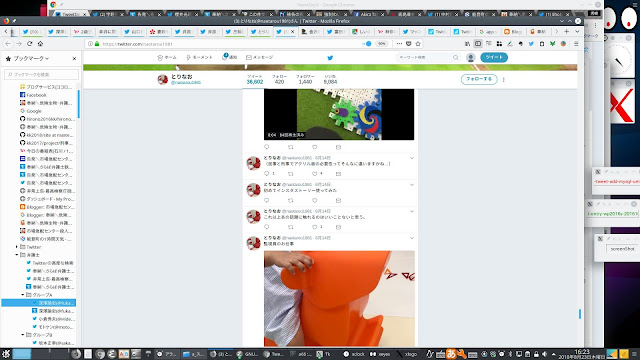Click the profile avatar next to とりなお name

pyautogui.click(x=163, y=80)
